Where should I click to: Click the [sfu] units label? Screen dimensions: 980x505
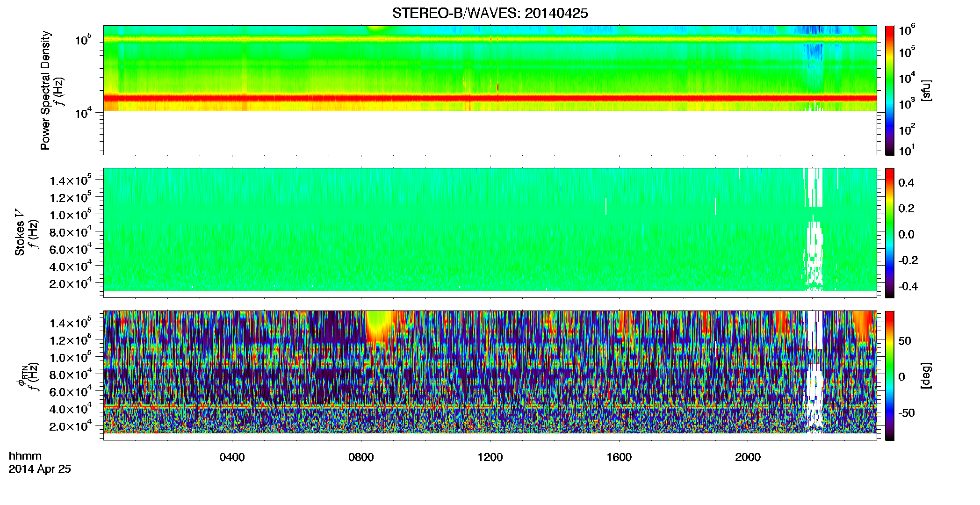(x=926, y=90)
